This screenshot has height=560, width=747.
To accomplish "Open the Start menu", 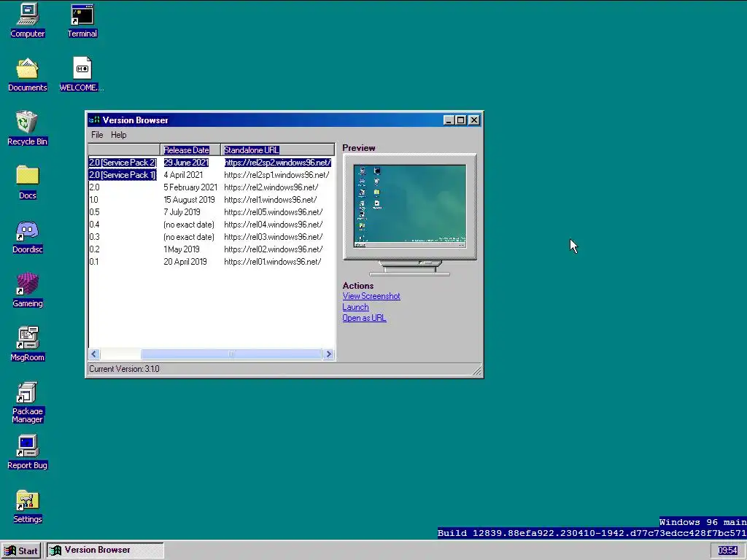I will (21, 551).
